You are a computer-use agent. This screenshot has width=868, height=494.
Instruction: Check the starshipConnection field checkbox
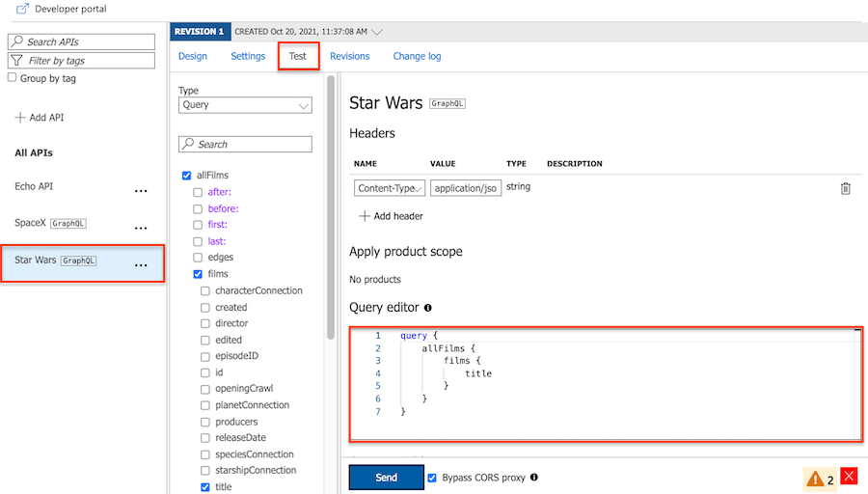coord(205,471)
